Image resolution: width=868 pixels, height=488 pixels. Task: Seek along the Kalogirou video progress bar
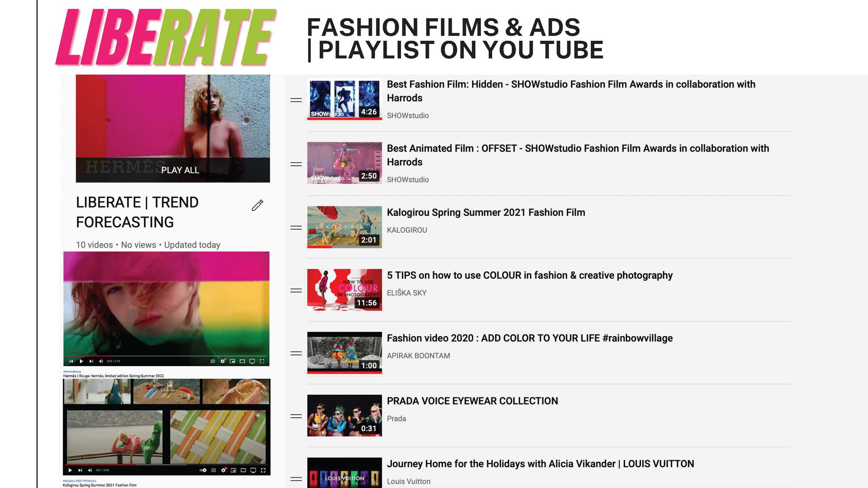click(x=167, y=465)
